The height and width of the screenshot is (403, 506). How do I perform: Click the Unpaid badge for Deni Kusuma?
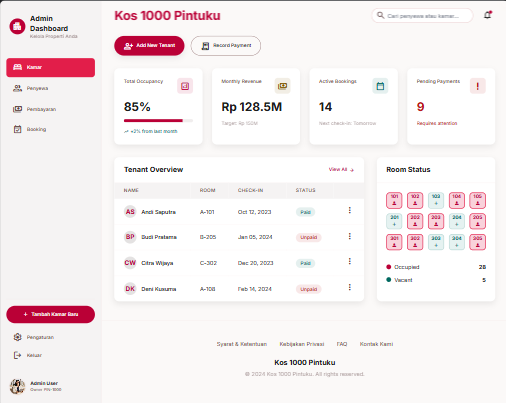point(309,289)
